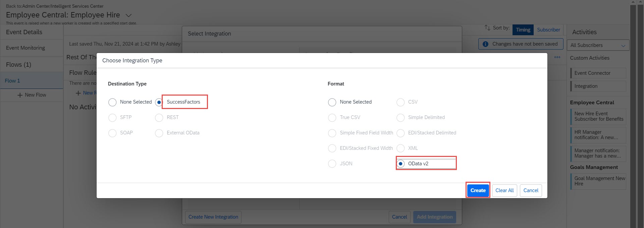Select None Selected under Format
Image resolution: width=644 pixels, height=228 pixels.
(332, 102)
